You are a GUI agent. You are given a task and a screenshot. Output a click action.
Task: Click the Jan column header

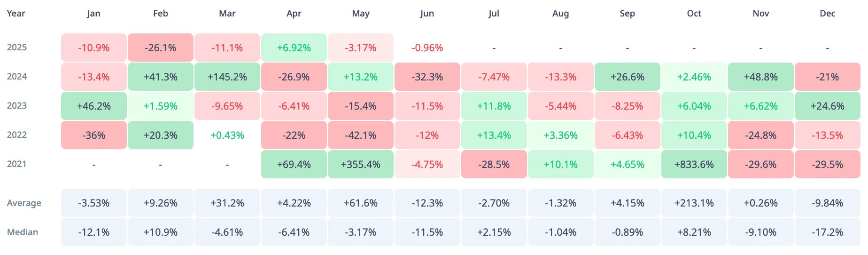click(x=93, y=14)
